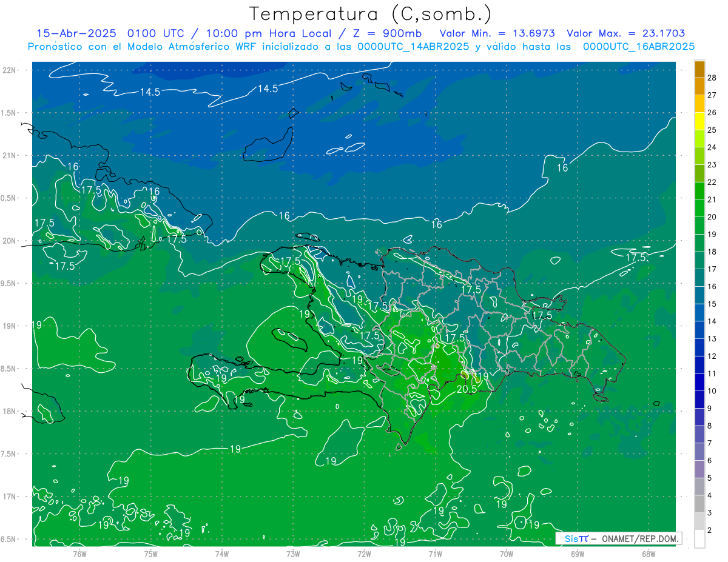
Task: Click "Valor Min. = 13.6973"
Action: [x=497, y=33]
